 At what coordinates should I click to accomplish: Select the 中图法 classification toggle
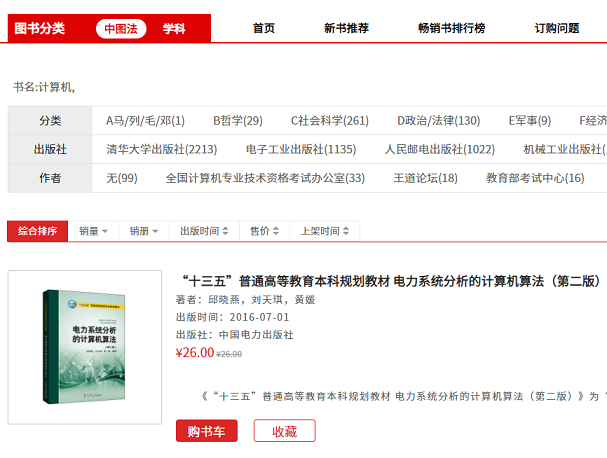pos(121,28)
